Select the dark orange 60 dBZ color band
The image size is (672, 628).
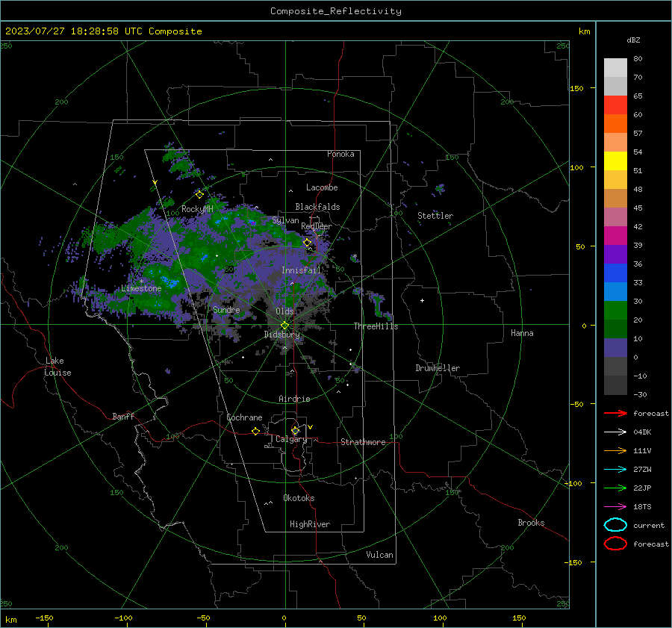coord(615,123)
